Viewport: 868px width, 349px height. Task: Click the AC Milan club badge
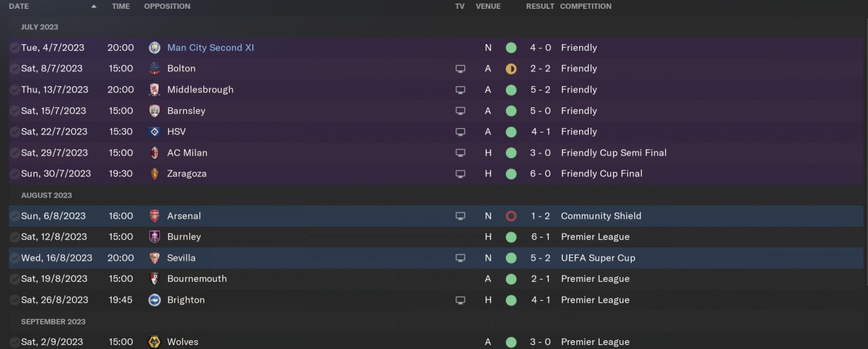155,153
